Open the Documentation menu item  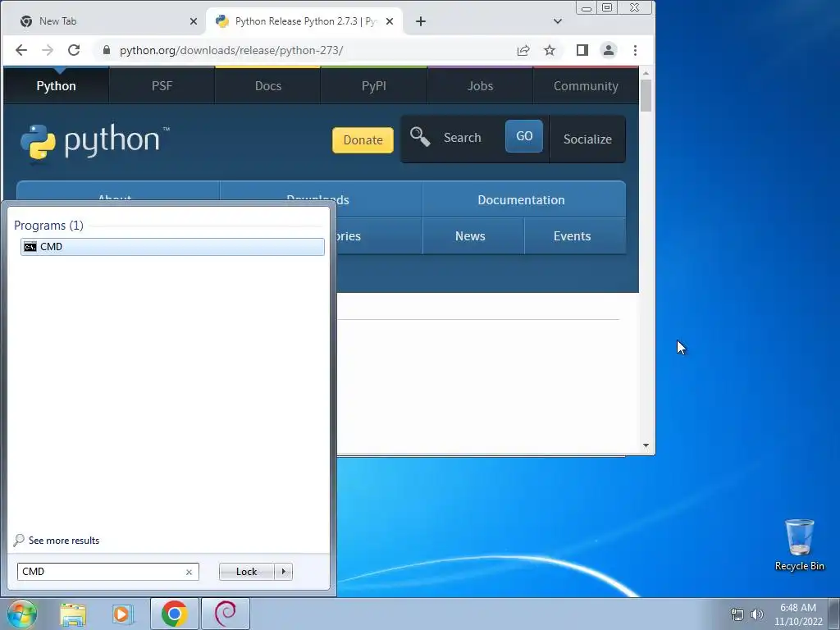(x=521, y=200)
